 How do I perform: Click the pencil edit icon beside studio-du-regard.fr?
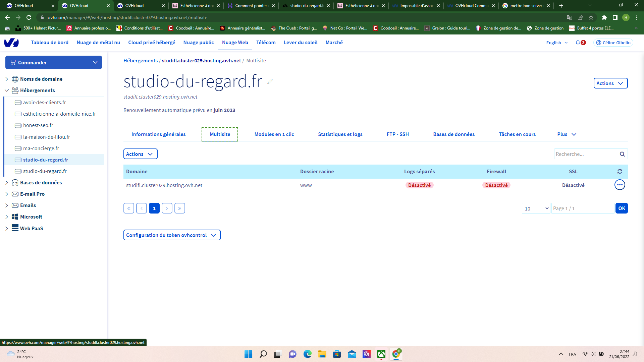click(x=270, y=81)
